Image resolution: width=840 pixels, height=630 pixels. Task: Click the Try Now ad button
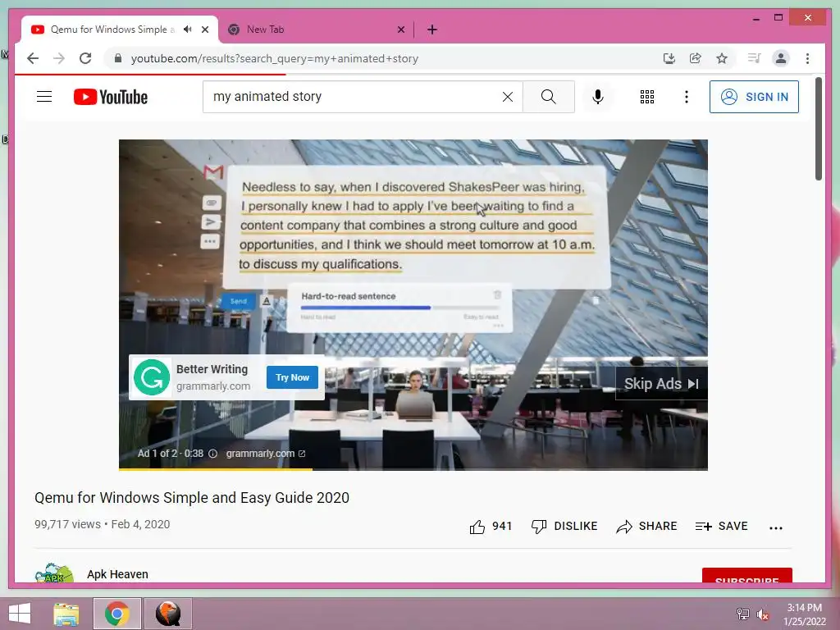coord(292,377)
